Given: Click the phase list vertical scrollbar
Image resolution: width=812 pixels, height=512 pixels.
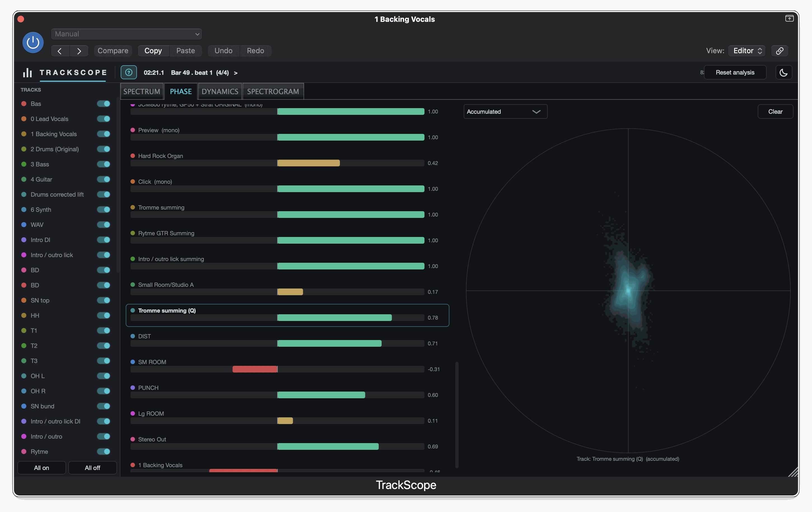Looking at the screenshot, I should click(457, 415).
